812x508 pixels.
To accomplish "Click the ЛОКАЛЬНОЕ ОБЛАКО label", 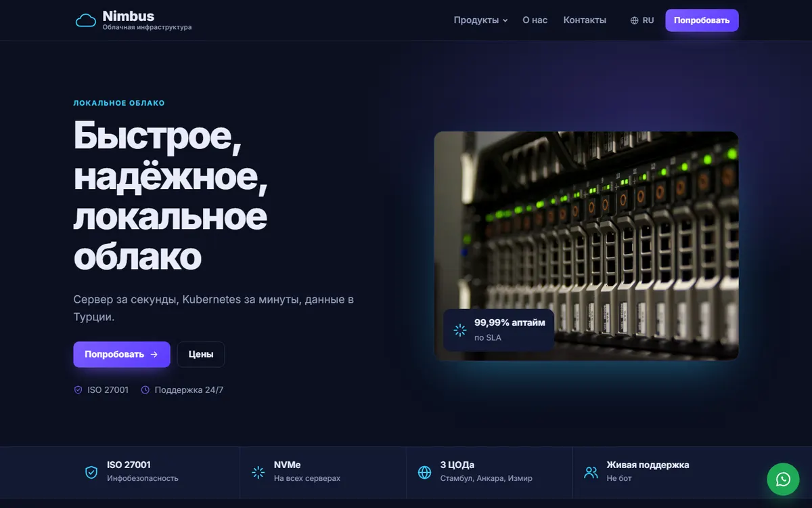I will click(x=119, y=103).
